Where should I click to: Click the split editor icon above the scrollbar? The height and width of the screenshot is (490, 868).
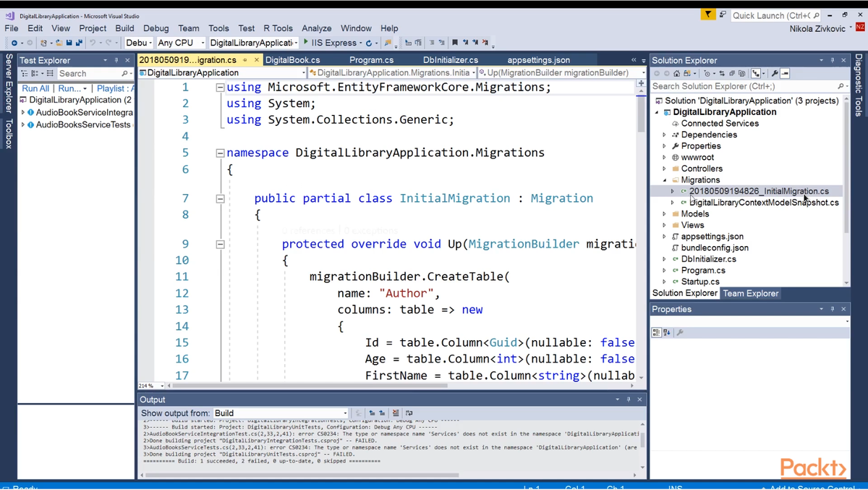pyautogui.click(x=641, y=85)
